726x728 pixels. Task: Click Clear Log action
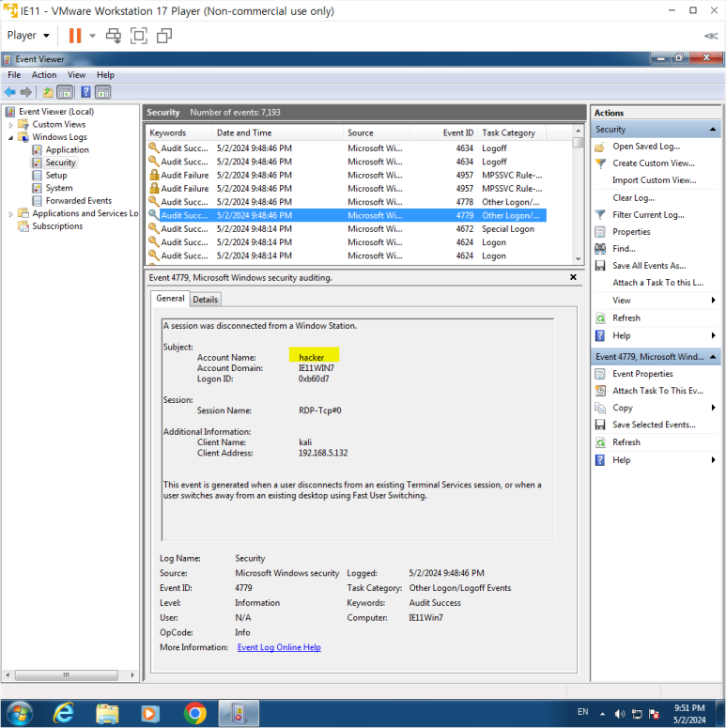pyautogui.click(x=634, y=198)
